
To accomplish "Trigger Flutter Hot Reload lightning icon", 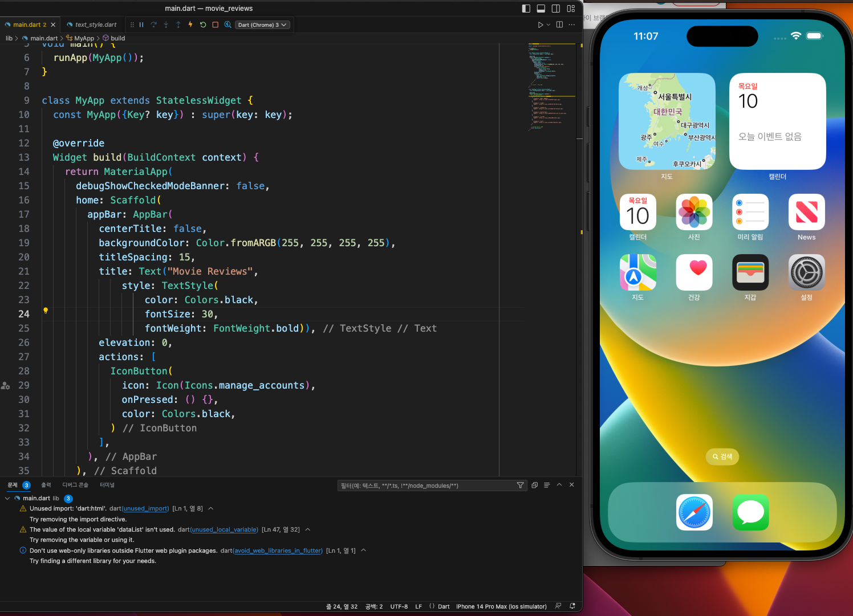I will tap(190, 25).
